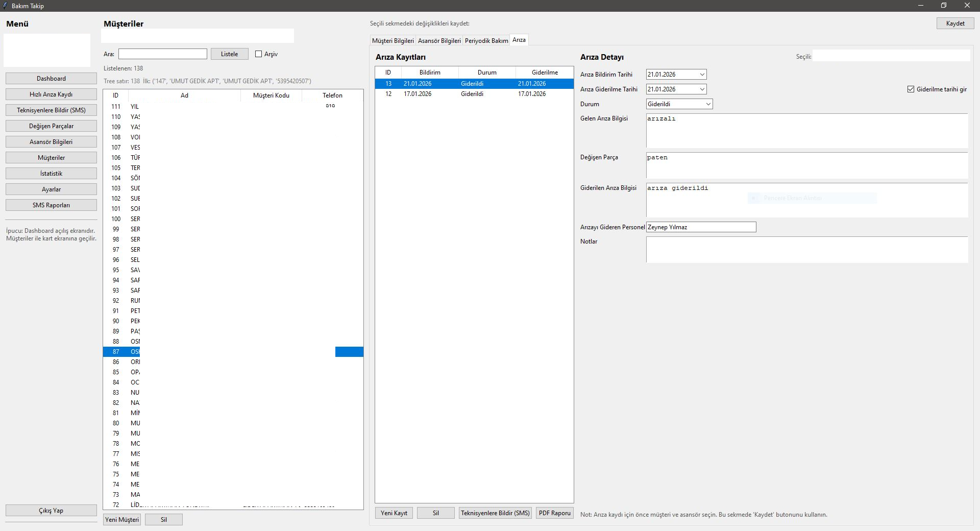Focus the Ara search input field
This screenshot has width=980, height=531.
(x=162, y=54)
